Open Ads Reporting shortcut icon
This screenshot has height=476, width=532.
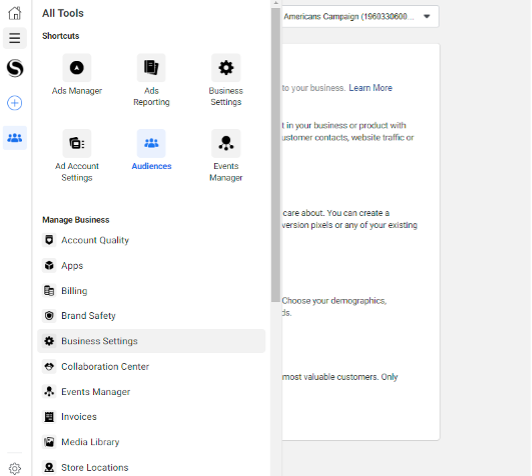point(151,68)
